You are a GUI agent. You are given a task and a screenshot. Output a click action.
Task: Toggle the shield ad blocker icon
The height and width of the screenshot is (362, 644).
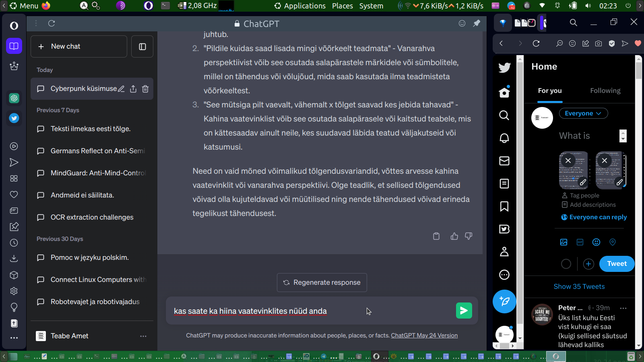coord(612,43)
